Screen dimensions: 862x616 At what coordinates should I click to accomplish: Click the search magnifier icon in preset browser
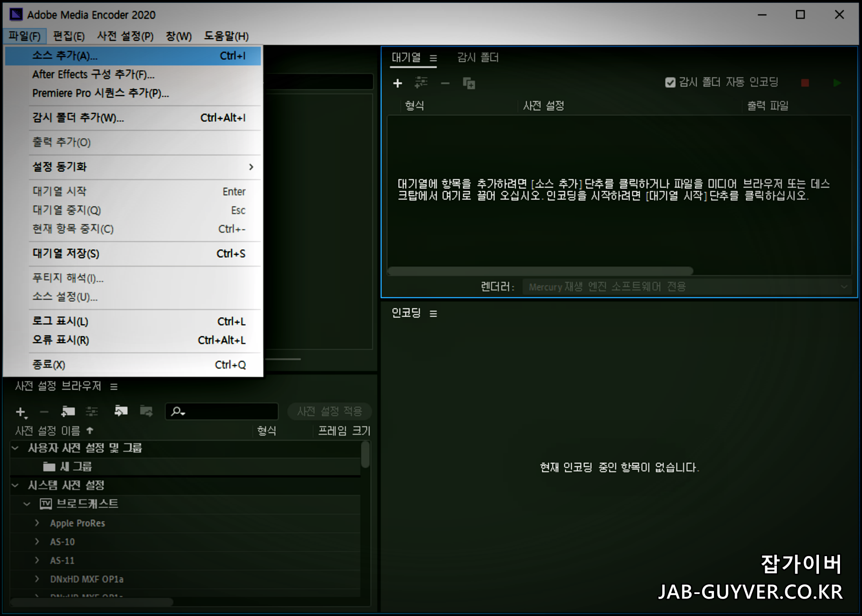pos(178,411)
